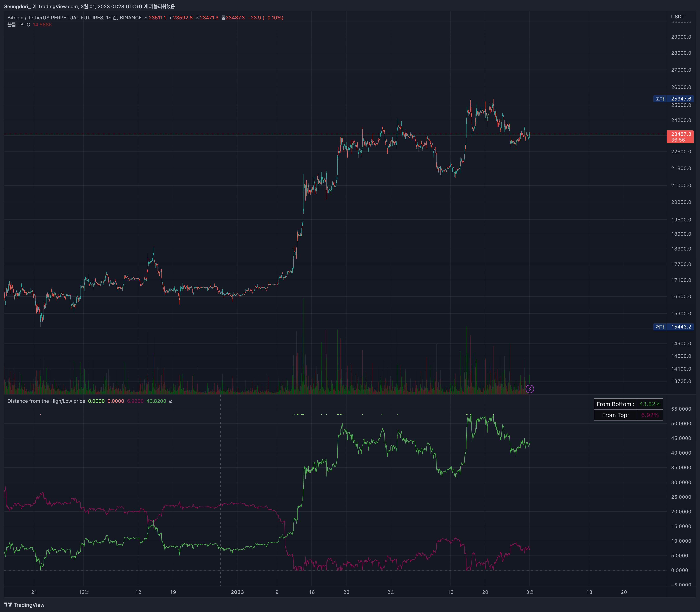Click the 13725.0 price scale label
The height and width of the screenshot is (612, 700).
[x=681, y=381]
